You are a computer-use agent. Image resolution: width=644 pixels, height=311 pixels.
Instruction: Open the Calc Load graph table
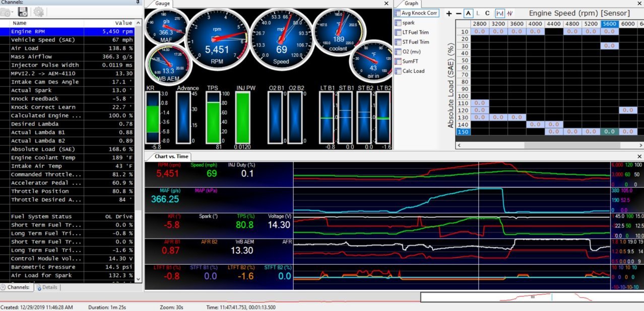[410, 71]
